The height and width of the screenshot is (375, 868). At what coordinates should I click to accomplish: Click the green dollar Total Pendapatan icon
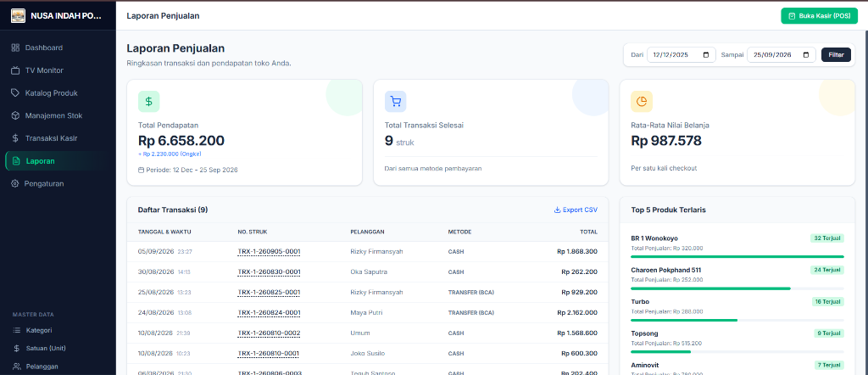tap(149, 101)
